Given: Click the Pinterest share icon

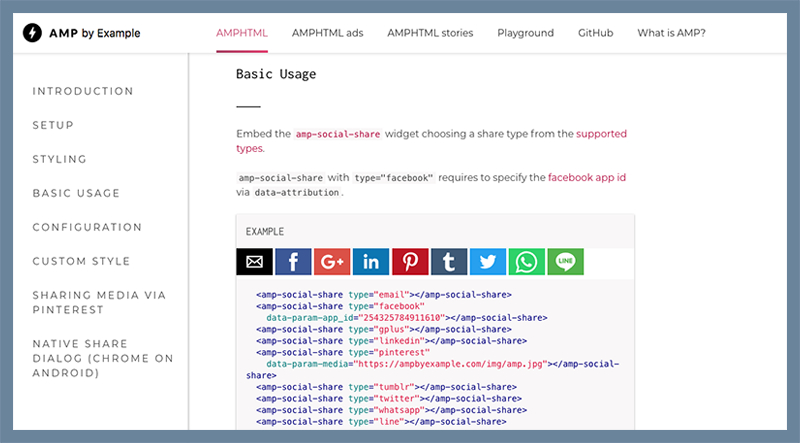Looking at the screenshot, I should 410,262.
